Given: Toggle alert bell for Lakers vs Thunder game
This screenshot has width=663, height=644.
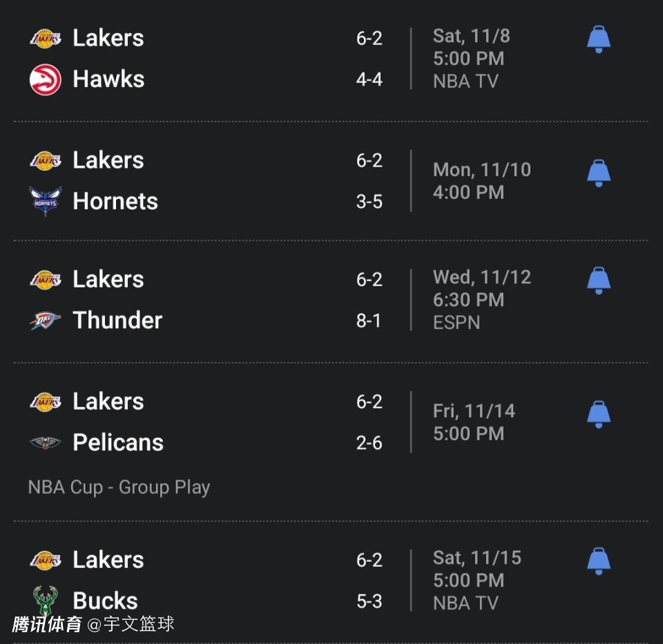Looking at the screenshot, I should 599,281.
